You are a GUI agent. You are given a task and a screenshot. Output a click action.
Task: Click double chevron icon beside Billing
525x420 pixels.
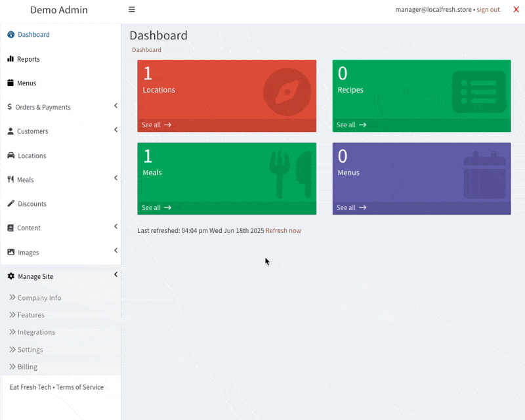point(12,366)
